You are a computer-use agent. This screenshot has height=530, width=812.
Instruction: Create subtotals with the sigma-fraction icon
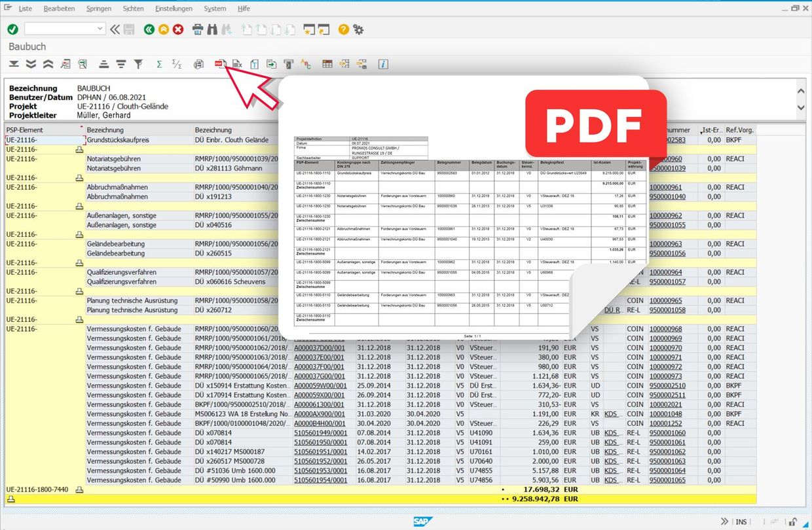[x=175, y=63]
